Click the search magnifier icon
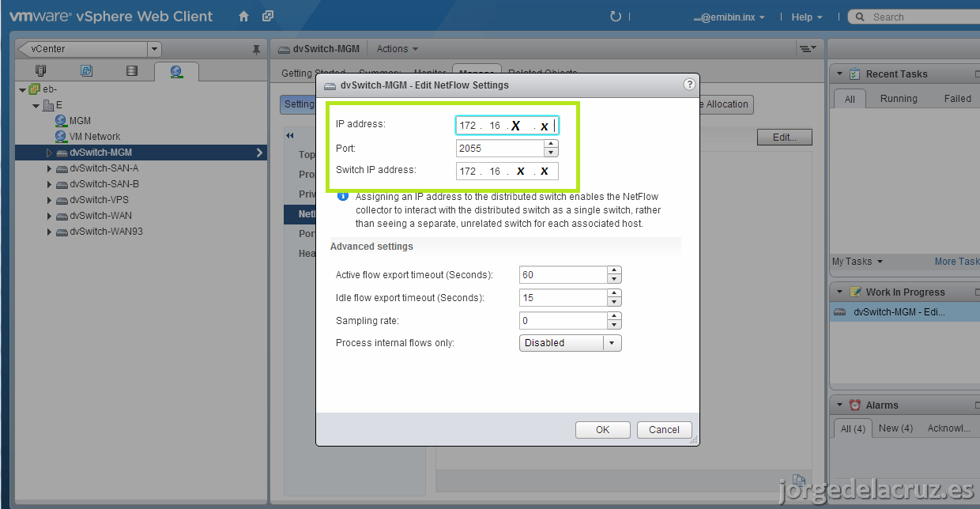This screenshot has height=509, width=980. coord(859,17)
